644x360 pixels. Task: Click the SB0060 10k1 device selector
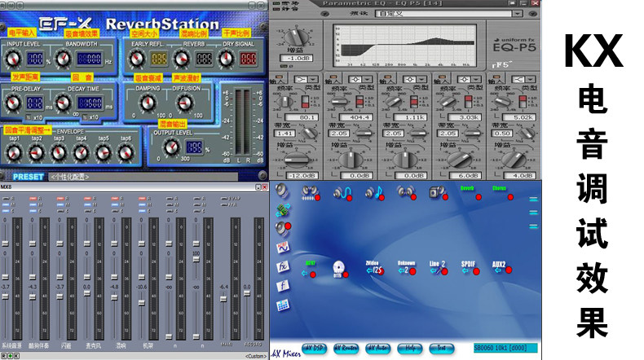tap(505, 348)
